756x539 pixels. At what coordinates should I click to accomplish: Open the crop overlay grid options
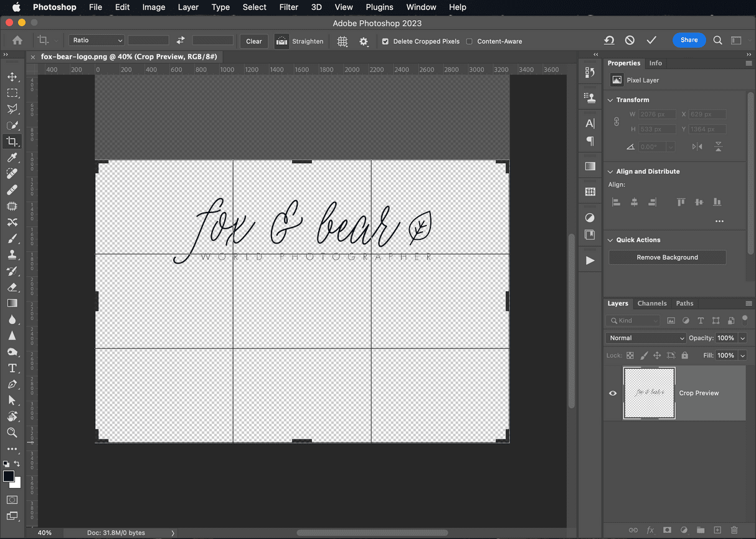pos(342,41)
